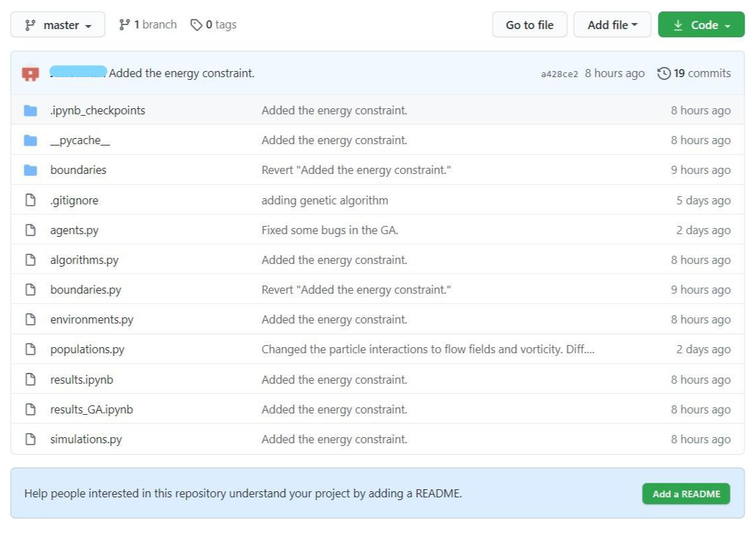Click file icon next to environments.py
The height and width of the screenshot is (540, 756).
click(30, 319)
